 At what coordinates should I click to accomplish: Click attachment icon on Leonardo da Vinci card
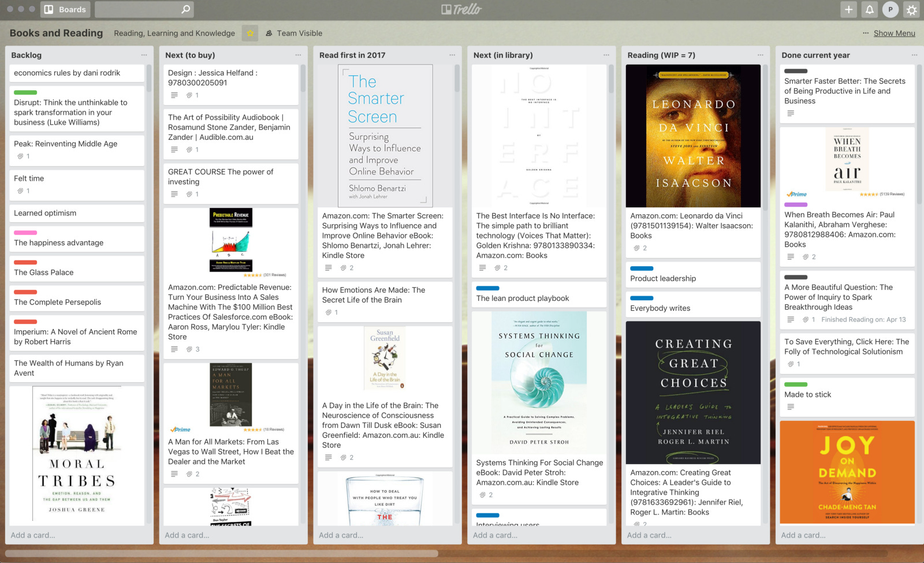(636, 248)
